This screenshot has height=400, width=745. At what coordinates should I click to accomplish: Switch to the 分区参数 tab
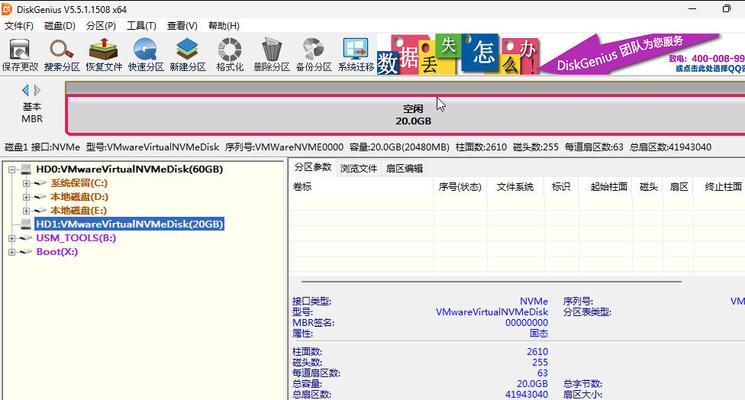[313, 168]
